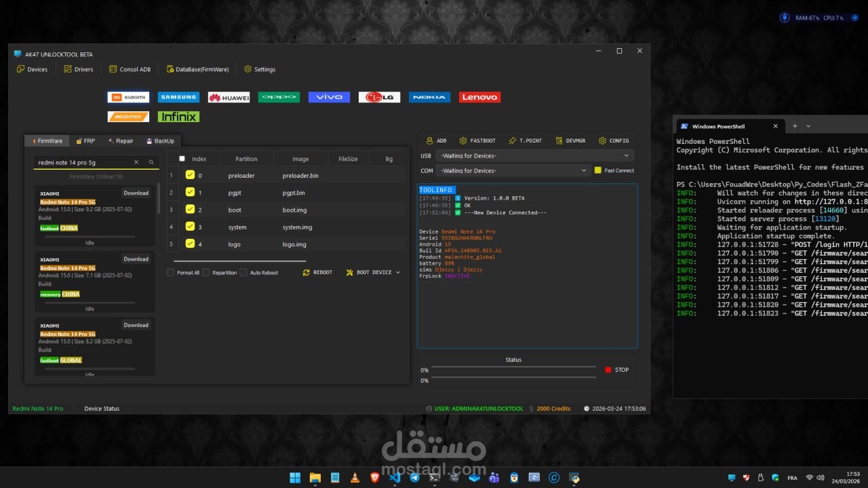Click the upper status progress bar
The image size is (868, 488).
(x=513, y=367)
